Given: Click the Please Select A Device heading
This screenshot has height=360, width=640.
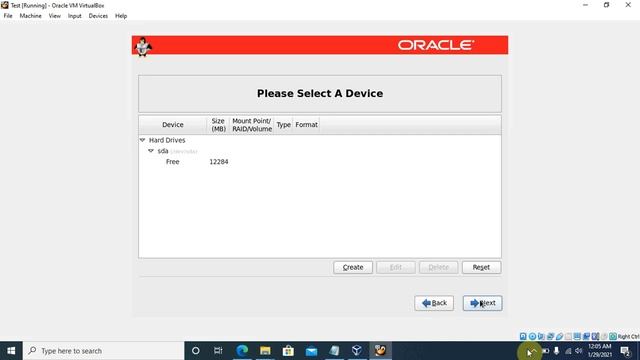Looking at the screenshot, I should 320,93.
